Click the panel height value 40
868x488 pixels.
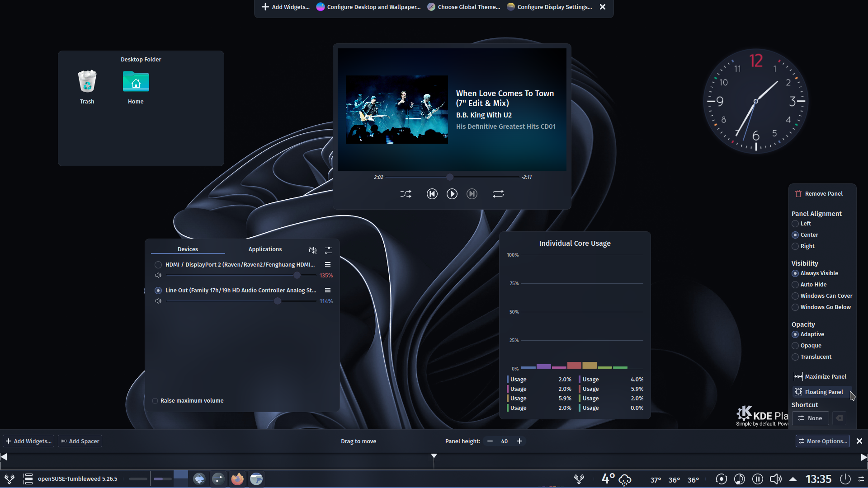(x=505, y=441)
